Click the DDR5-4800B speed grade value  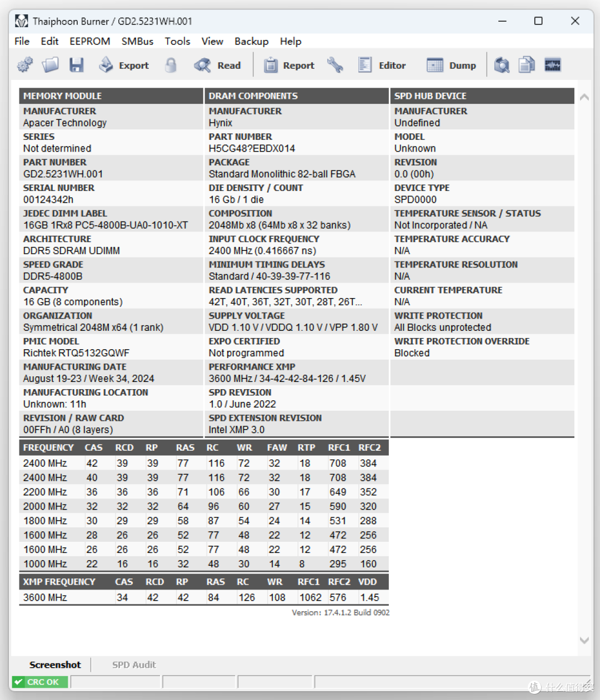click(52, 276)
